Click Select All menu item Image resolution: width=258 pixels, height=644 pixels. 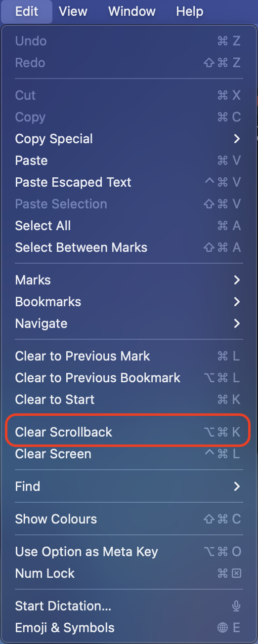tap(128, 226)
